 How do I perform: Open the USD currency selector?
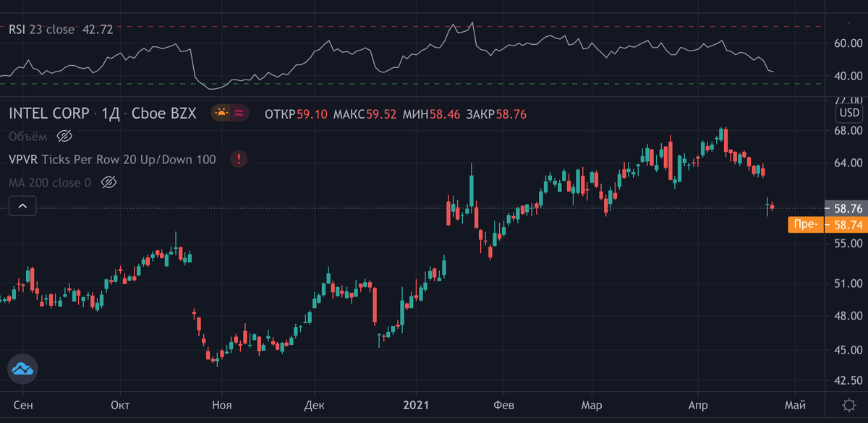pyautogui.click(x=848, y=114)
